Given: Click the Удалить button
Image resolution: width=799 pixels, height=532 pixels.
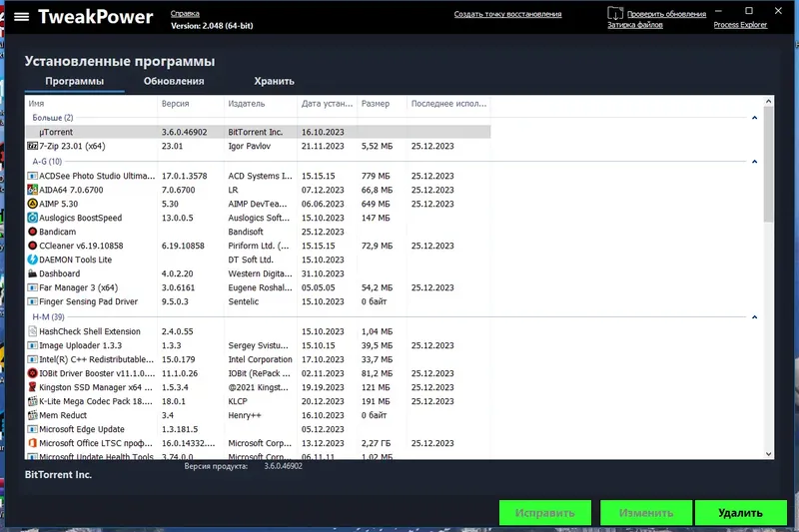Looking at the screenshot, I should click(x=741, y=513).
